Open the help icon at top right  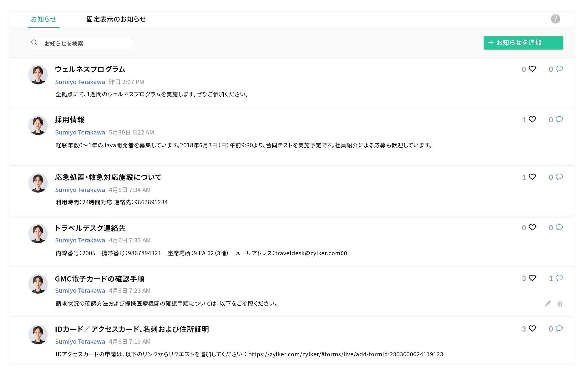tap(555, 19)
